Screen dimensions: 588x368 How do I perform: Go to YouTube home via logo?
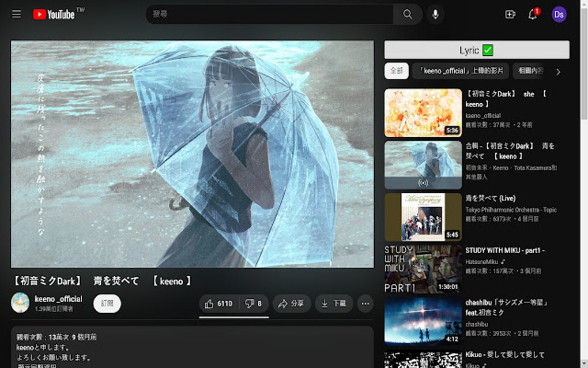pyautogui.click(x=54, y=14)
